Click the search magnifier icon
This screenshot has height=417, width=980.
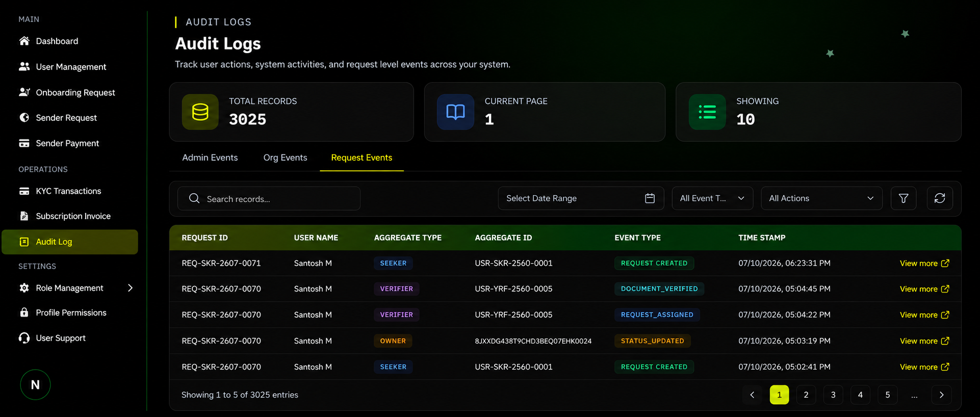194,198
